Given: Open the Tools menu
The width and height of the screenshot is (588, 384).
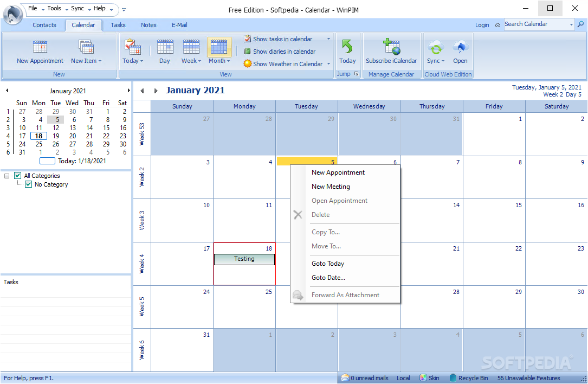Looking at the screenshot, I should 54,8.
